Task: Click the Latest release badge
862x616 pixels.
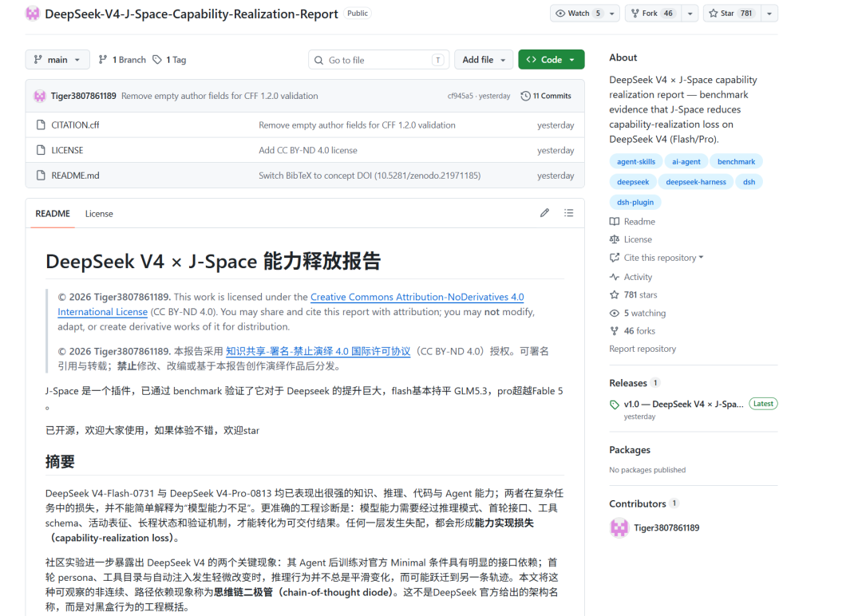Action: point(763,404)
